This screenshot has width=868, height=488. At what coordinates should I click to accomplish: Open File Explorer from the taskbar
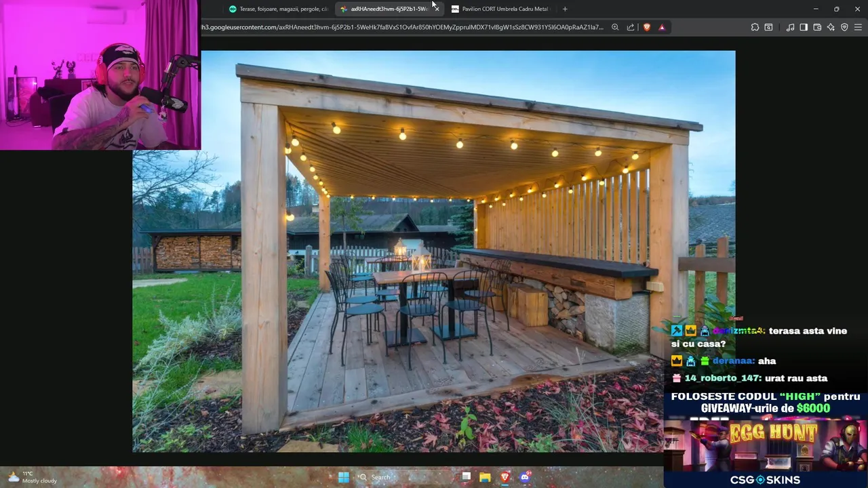click(485, 477)
